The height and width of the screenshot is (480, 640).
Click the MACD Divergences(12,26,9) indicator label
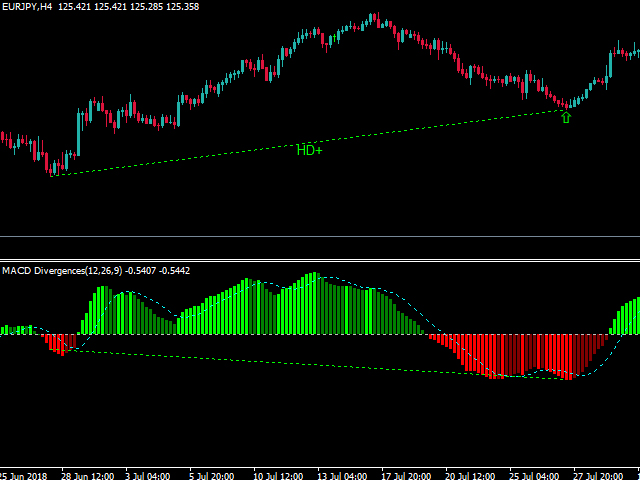(x=62, y=271)
